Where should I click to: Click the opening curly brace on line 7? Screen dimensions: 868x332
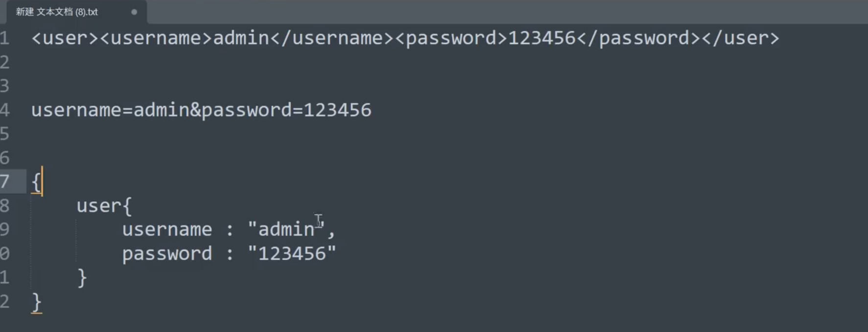pos(36,182)
